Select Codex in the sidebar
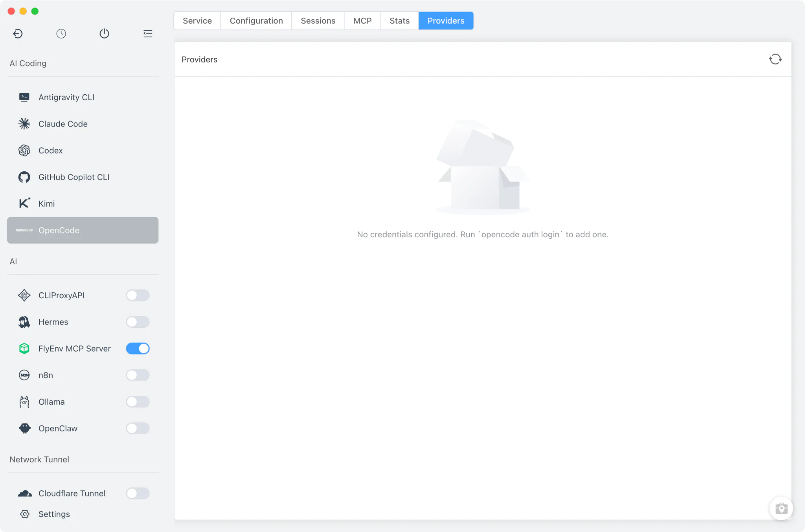805x532 pixels. click(x=83, y=150)
